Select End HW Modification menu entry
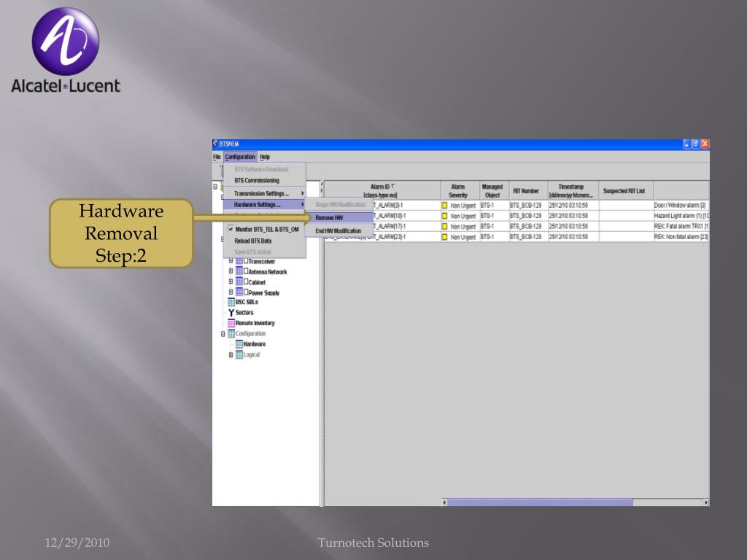This screenshot has height=560, width=747. click(339, 231)
